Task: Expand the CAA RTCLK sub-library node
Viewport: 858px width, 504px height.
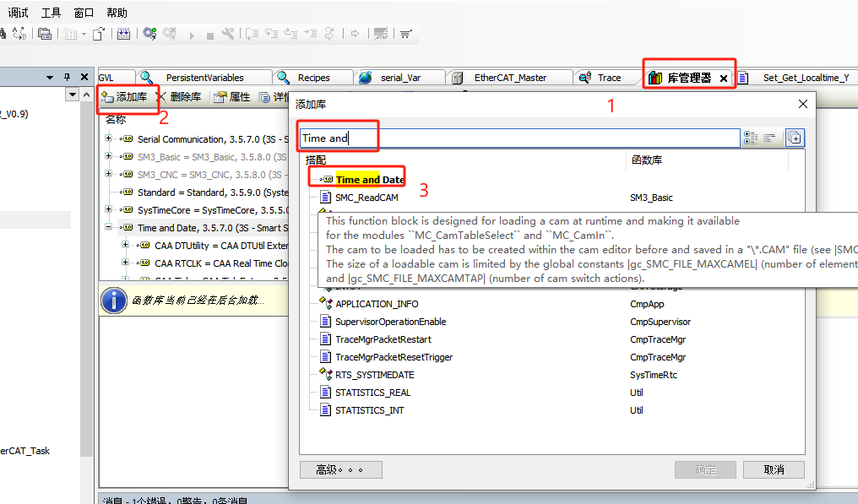Action: click(125, 262)
